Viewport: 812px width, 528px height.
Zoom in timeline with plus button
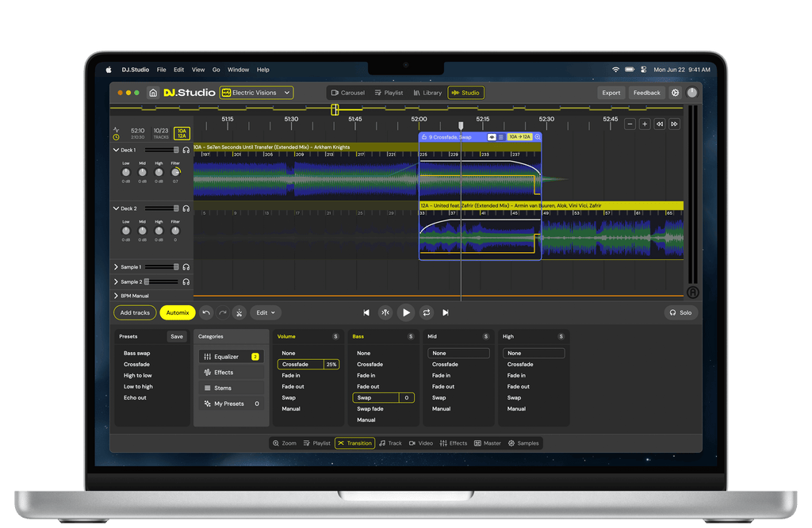(x=645, y=124)
